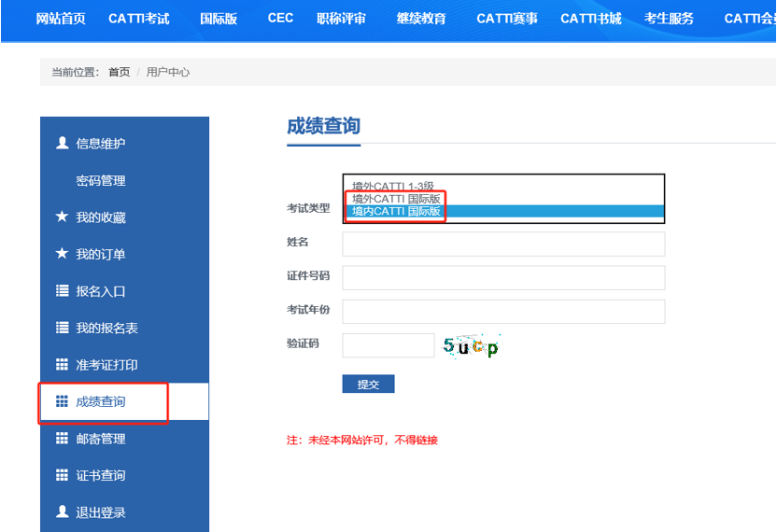Click the person icon beside 退出登录

click(x=62, y=511)
